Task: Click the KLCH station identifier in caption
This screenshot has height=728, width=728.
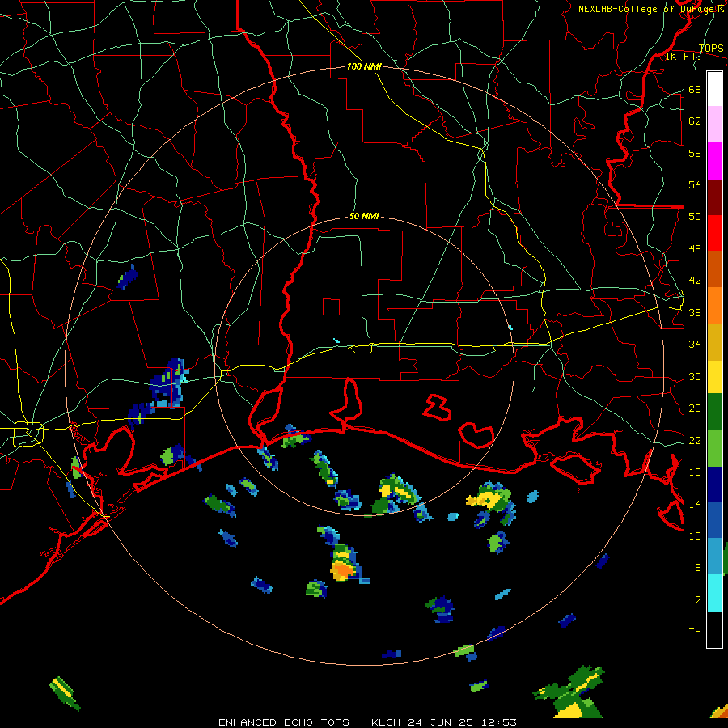Action: click(x=386, y=722)
